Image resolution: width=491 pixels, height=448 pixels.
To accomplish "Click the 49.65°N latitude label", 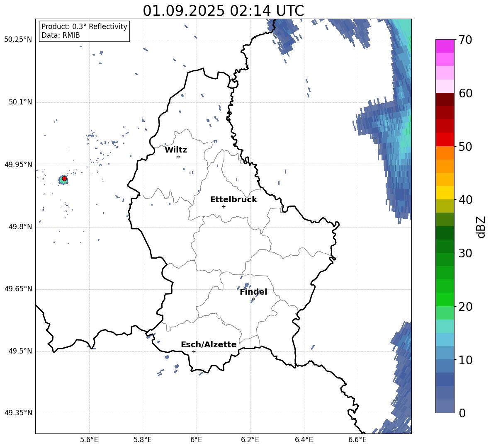I will point(18,289).
